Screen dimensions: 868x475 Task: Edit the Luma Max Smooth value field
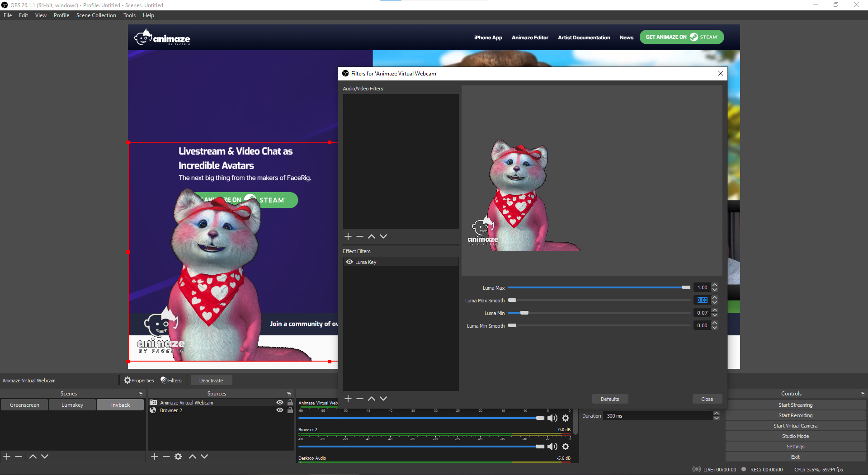point(702,300)
